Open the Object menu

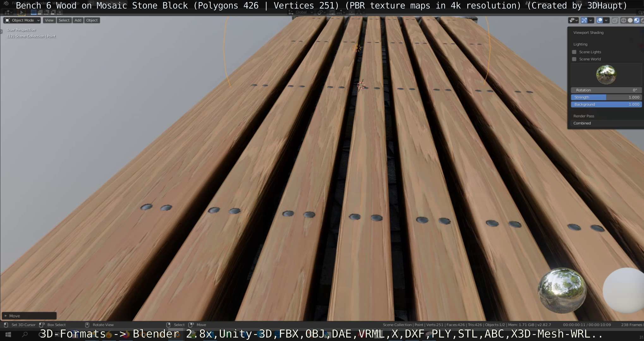(92, 20)
